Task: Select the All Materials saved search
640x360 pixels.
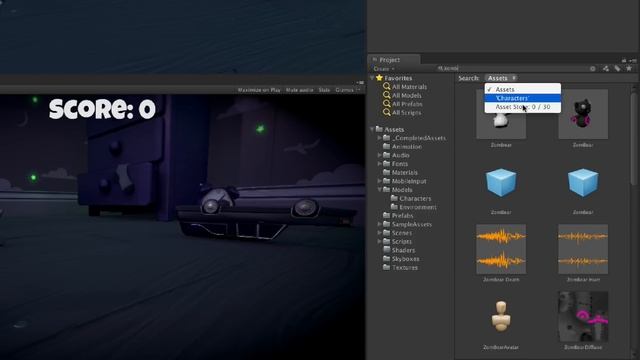Action: click(409, 87)
